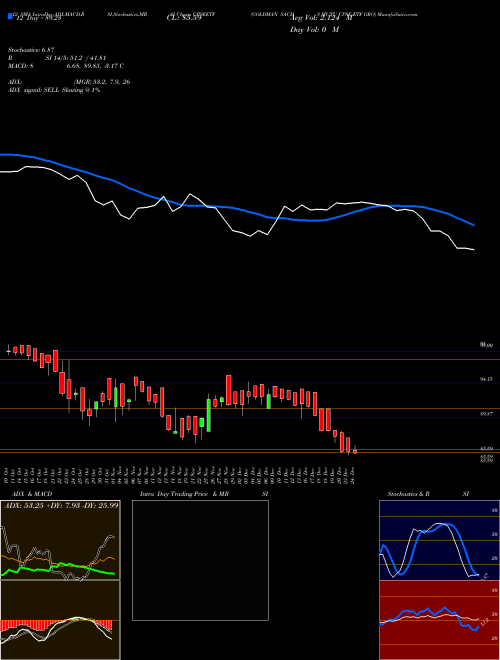Screen dimensions: 500x660
Task: Click the 'CL: 85.59' closing price text
Action: [x=184, y=19]
